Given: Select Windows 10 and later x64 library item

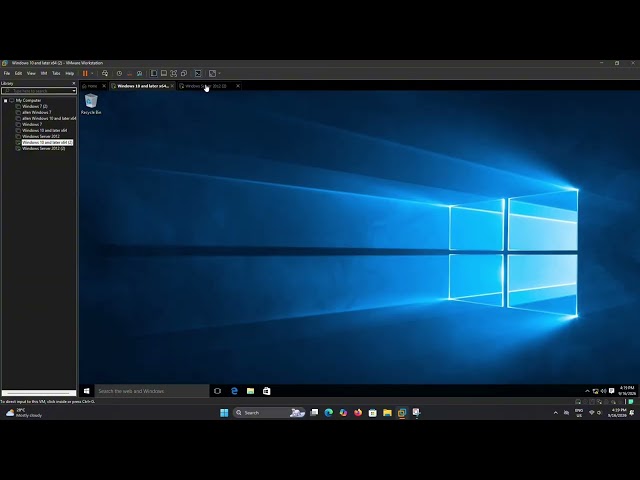Looking at the screenshot, I should tap(44, 131).
